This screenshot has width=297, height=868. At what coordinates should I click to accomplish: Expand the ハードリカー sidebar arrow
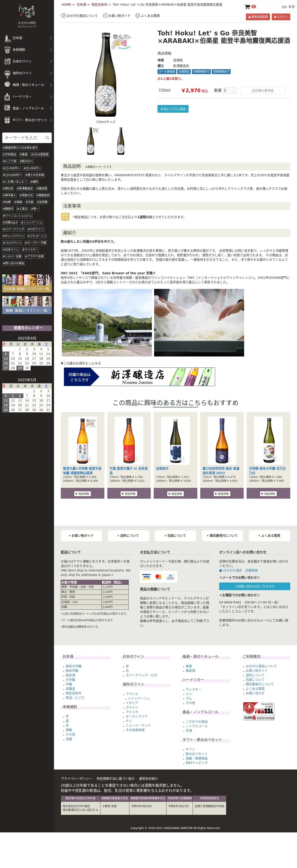[x=51, y=97]
